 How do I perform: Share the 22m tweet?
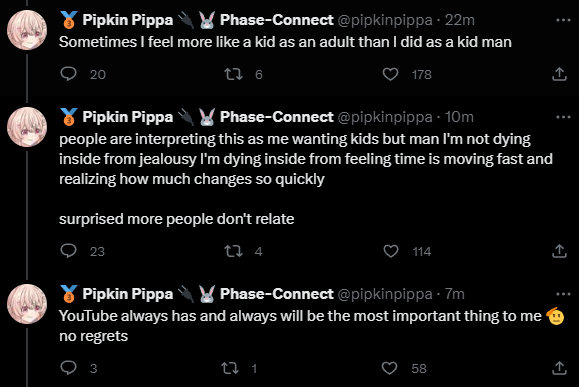(559, 74)
